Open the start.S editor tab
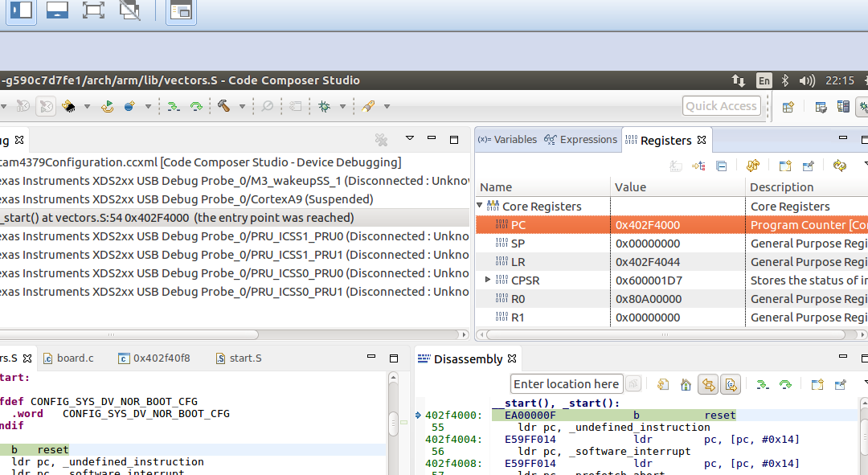This screenshot has height=475, width=868. click(x=239, y=358)
